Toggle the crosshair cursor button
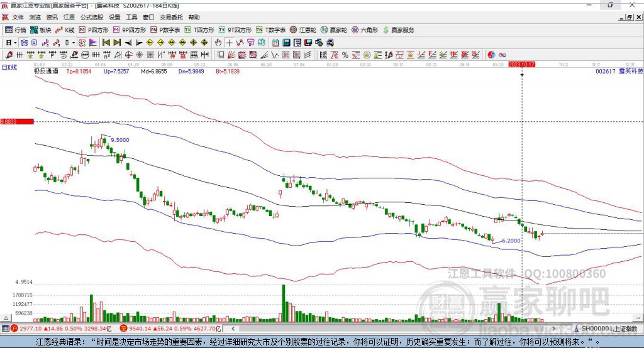This screenshot has height=348, width=644. click(x=229, y=43)
